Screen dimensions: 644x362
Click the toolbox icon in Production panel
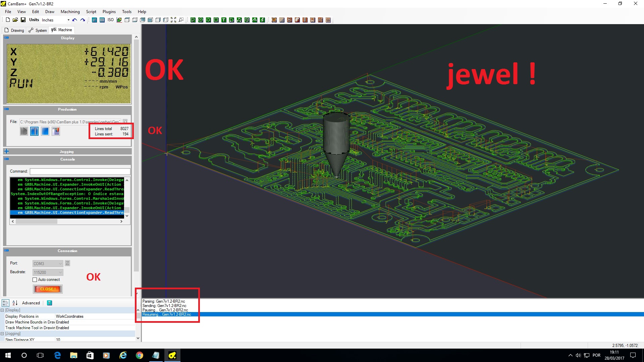(56, 131)
